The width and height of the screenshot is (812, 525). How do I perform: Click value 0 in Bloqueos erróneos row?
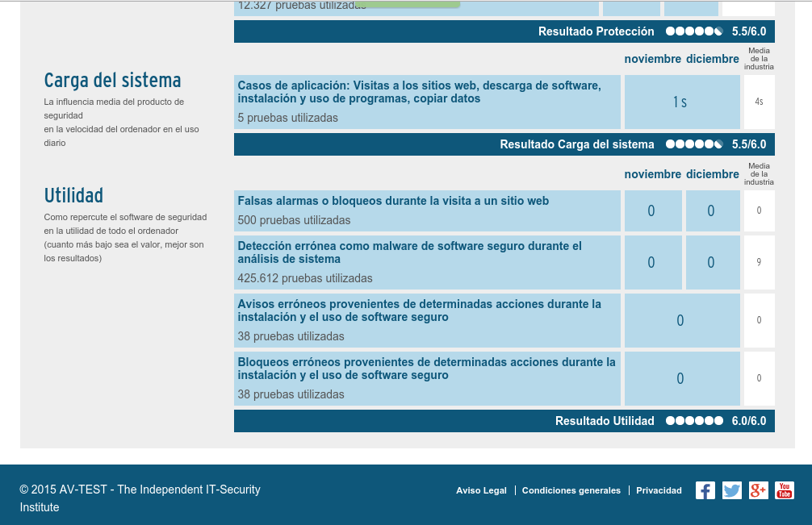click(680, 378)
